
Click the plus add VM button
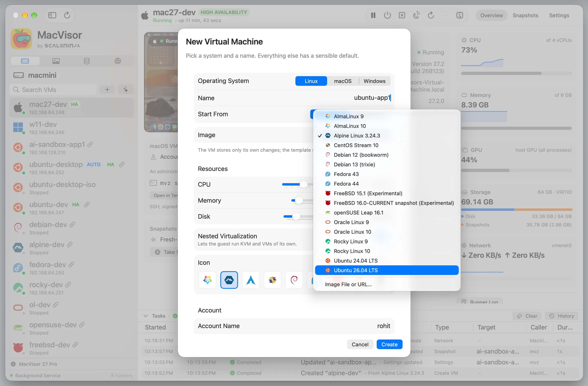click(107, 90)
